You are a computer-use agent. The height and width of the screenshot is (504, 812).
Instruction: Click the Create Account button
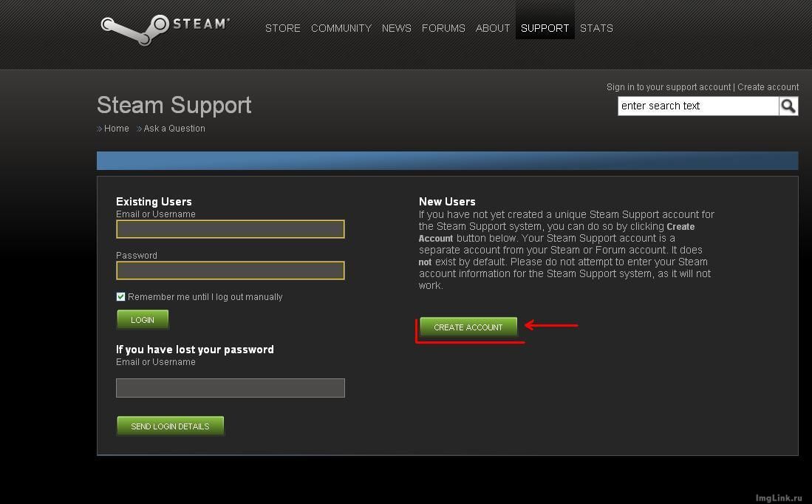468,327
